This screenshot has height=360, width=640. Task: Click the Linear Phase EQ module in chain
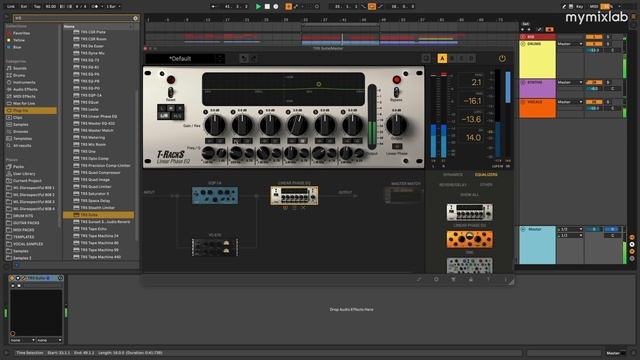pyautogui.click(x=294, y=196)
